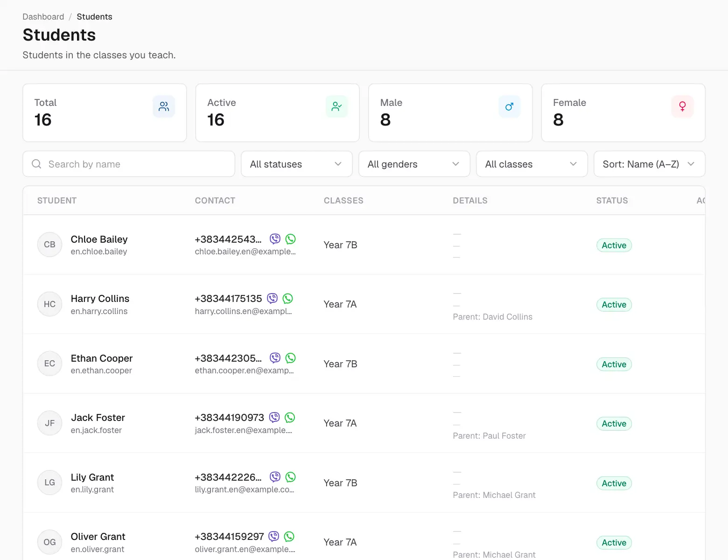Click Lily Grant's WhatsApp icon
Image resolution: width=728 pixels, height=560 pixels.
point(291,477)
